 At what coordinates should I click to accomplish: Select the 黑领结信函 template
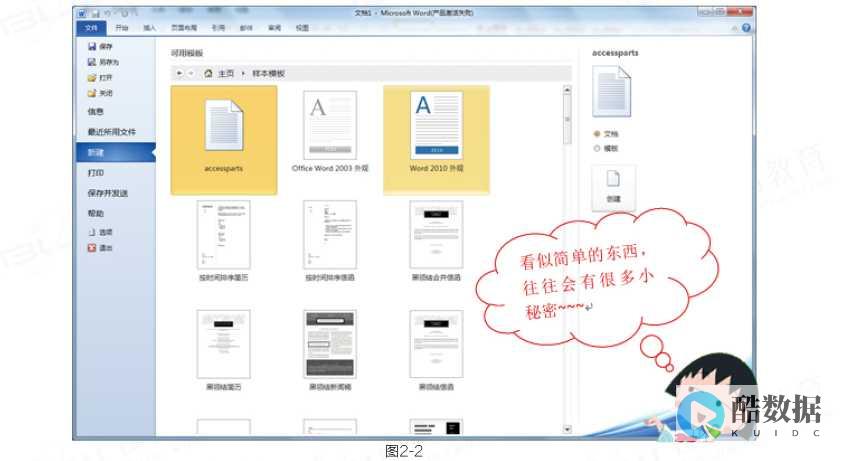(x=437, y=350)
